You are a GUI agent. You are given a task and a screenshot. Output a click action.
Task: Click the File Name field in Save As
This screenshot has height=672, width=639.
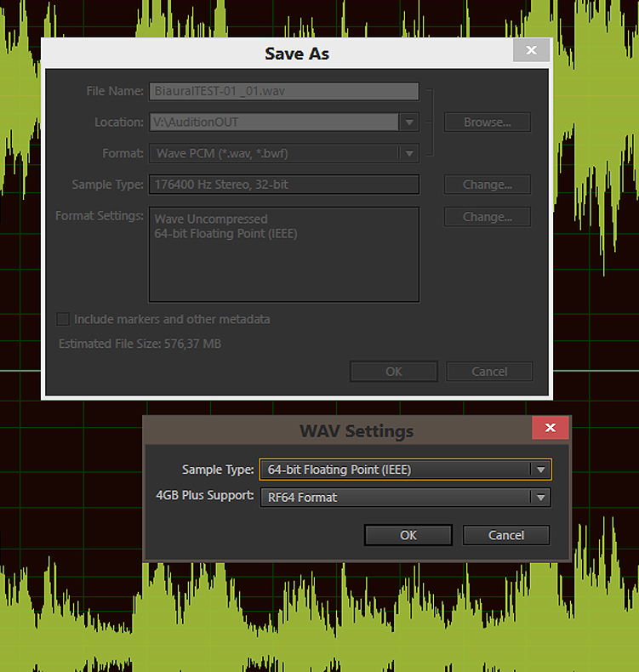pyautogui.click(x=283, y=91)
